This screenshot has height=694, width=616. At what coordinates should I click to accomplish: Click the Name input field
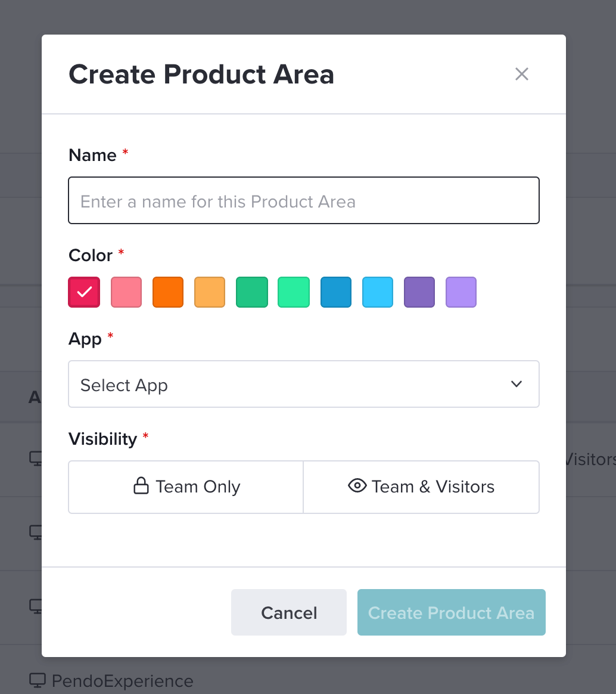304,200
